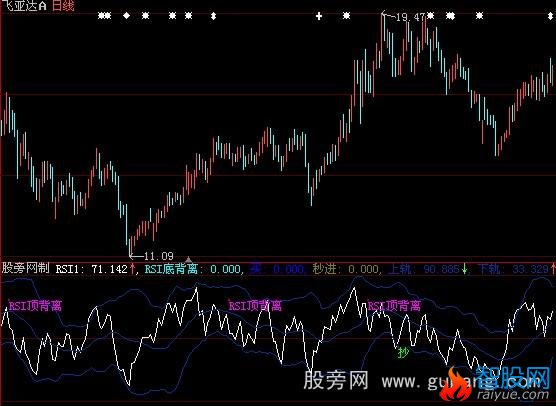Click the green 抄 signal in RSI panel
The width and height of the screenshot is (556, 406).
[x=403, y=352]
